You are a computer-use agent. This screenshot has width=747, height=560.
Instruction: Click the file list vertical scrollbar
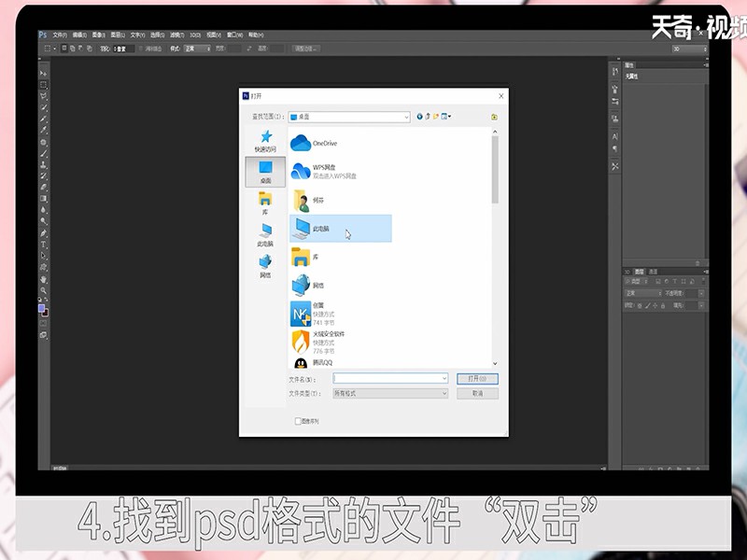coord(495,168)
